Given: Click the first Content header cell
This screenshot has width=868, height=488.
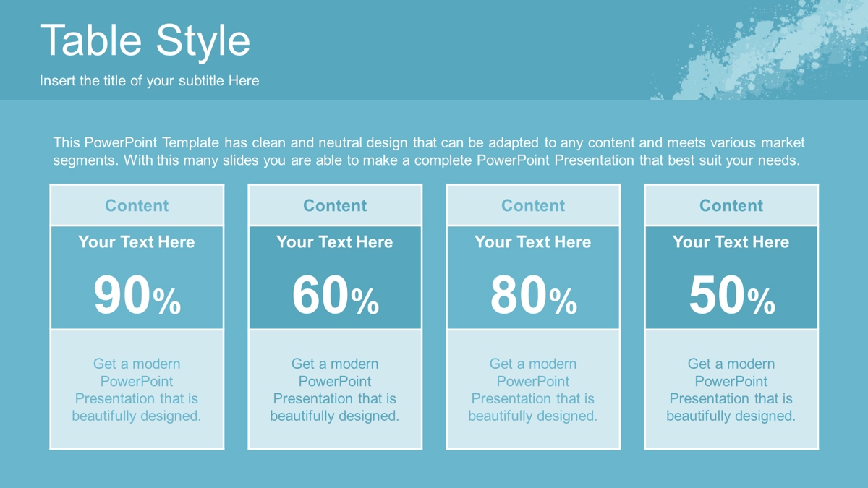Looking at the screenshot, I should pos(137,205).
